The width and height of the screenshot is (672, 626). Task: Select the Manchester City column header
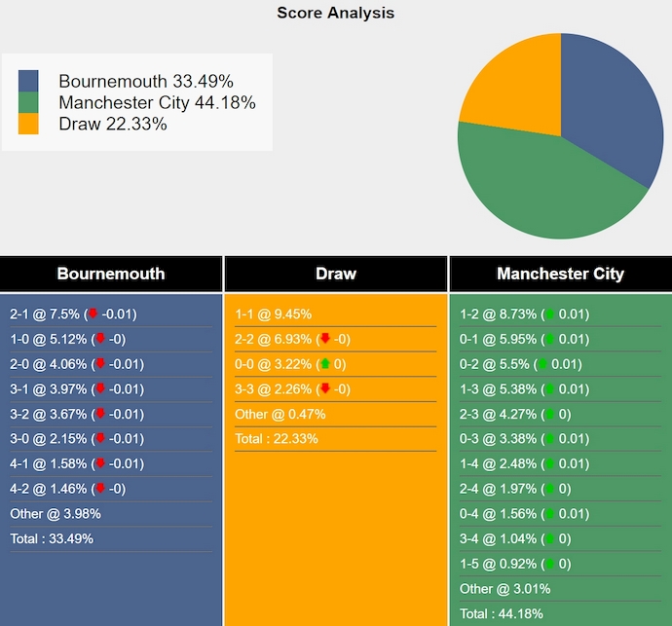[560, 274]
